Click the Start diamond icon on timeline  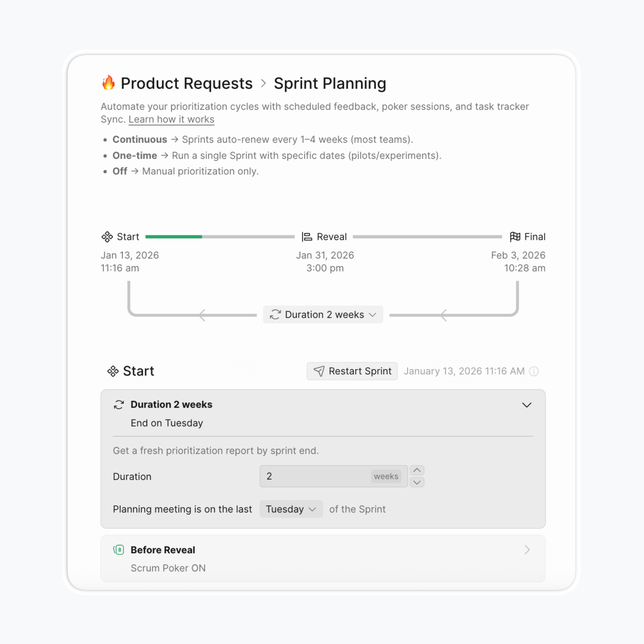107,237
